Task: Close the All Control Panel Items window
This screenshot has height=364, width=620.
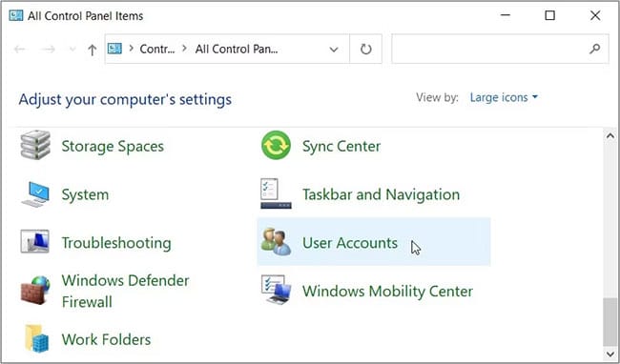Action: (594, 15)
